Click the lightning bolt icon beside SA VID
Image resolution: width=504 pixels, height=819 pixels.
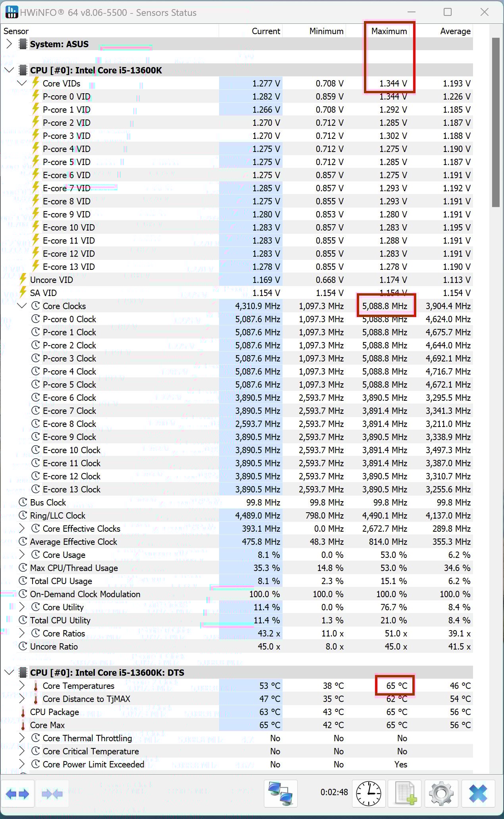tap(23, 292)
